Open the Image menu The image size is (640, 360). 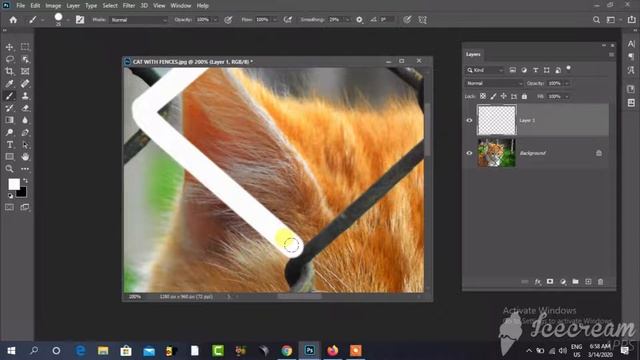53,6
